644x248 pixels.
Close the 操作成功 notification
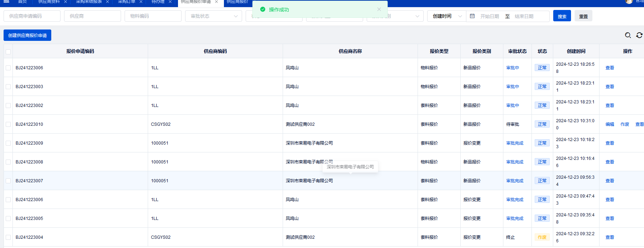379,9
